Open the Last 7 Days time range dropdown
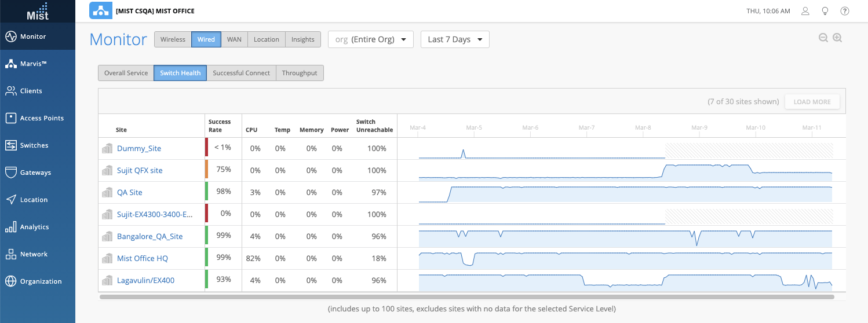868x323 pixels. (455, 39)
